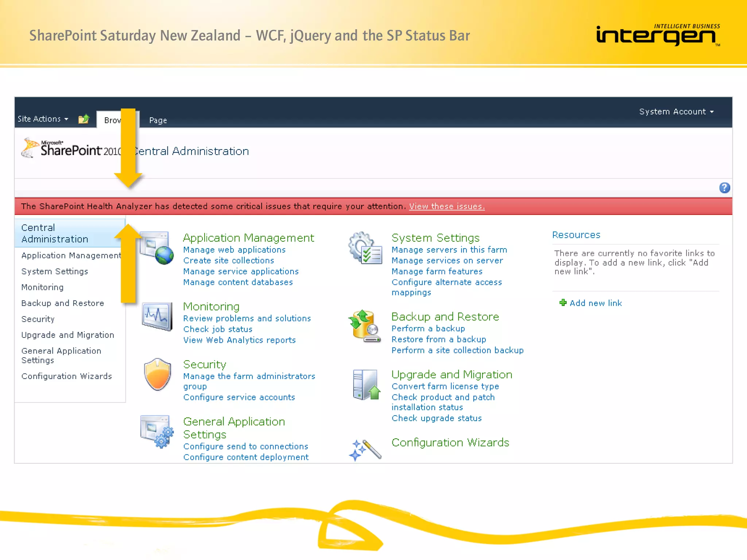
Task: Click the Security shield icon
Action: point(157,374)
